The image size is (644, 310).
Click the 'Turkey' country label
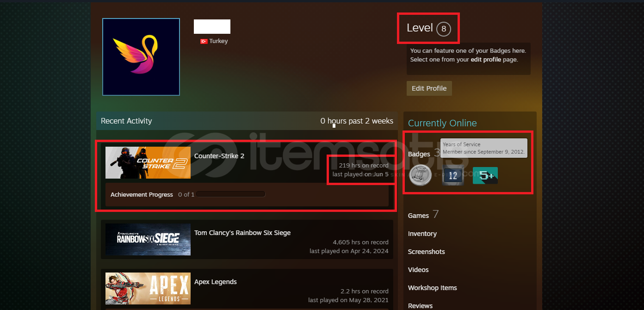tap(218, 41)
